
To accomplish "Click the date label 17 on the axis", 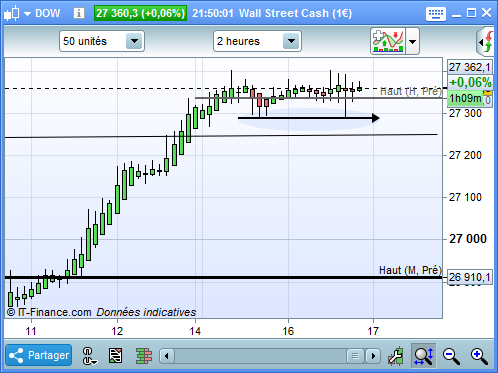I will tap(373, 331).
